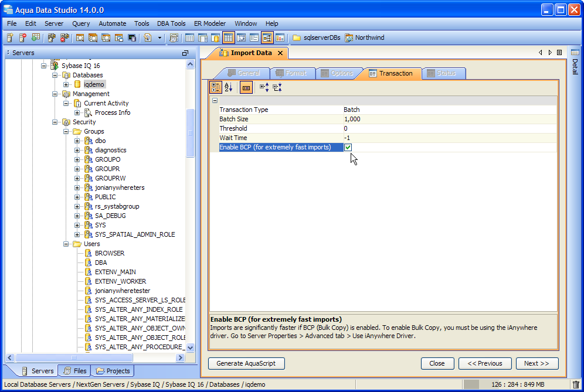Click the dark screen with database icon
The height and width of the screenshot is (392, 584).
[x=132, y=38]
